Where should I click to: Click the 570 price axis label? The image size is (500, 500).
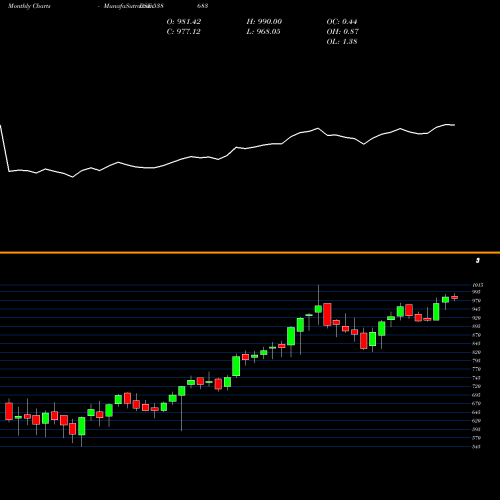pyautogui.click(x=476, y=438)
